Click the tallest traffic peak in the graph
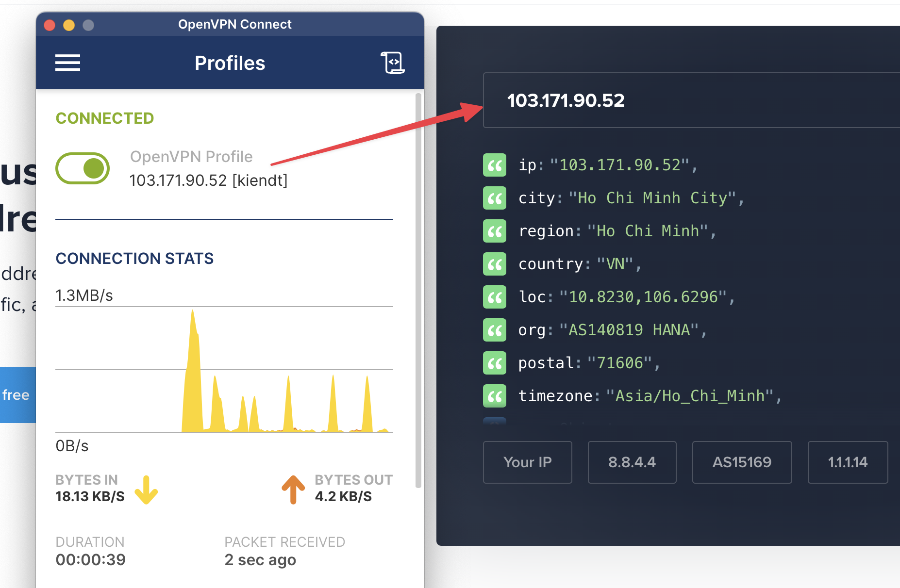 [193, 371]
